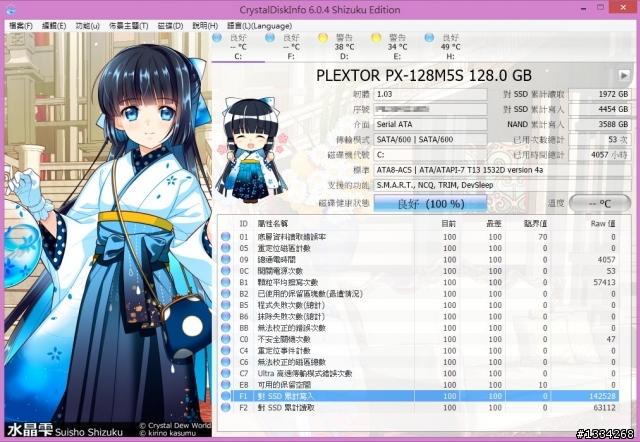Click raw value 57413 in B1 row
The width and height of the screenshot is (640, 442).
(x=604, y=282)
